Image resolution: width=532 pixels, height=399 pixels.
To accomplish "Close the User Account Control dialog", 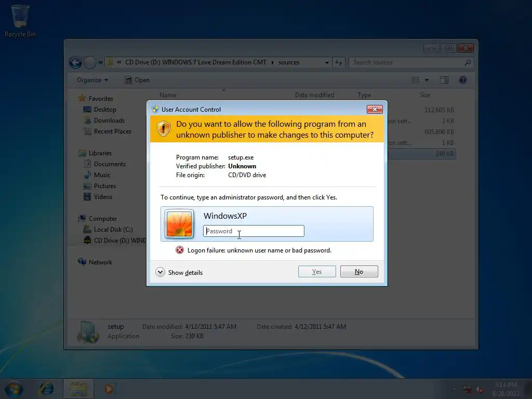I will pos(375,109).
